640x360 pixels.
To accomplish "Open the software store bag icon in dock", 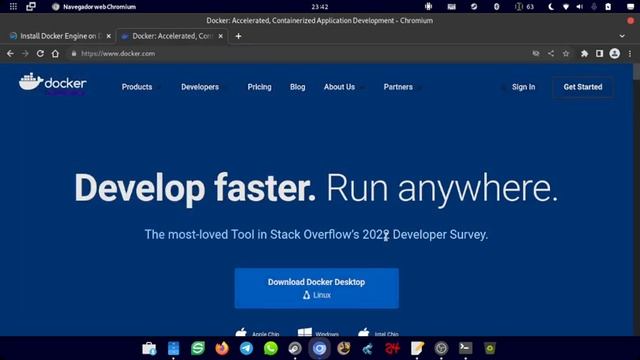I will 149,348.
